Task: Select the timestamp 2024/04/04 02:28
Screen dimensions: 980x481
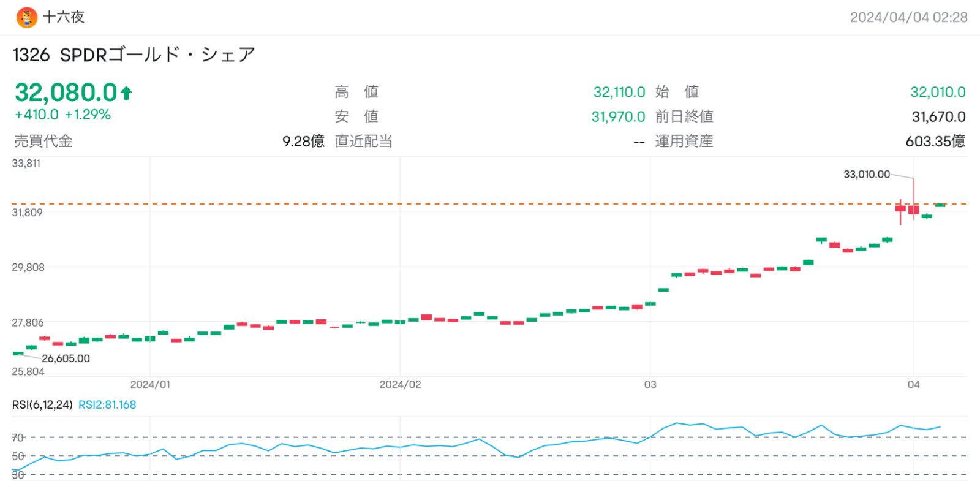Action: tap(908, 17)
